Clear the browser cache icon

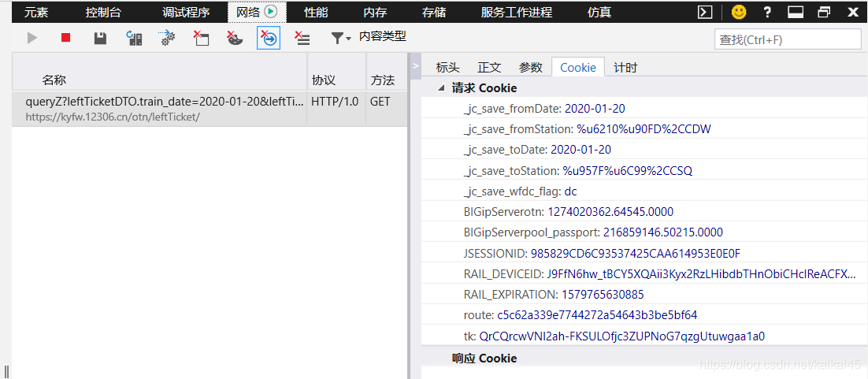click(201, 38)
